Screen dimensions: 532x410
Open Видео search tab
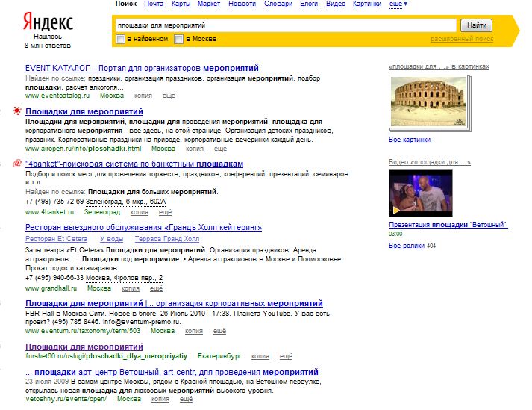pyautogui.click(x=336, y=4)
